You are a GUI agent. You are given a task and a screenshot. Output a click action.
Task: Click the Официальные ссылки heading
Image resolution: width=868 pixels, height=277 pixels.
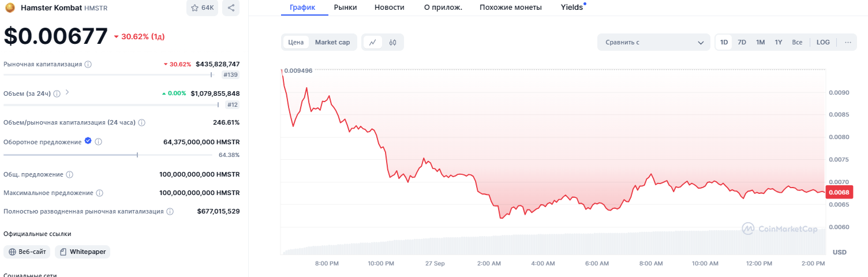[x=38, y=234]
